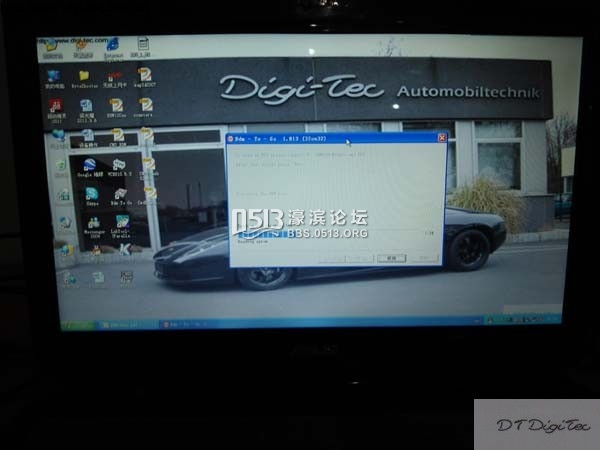This screenshot has height=450, width=600.
Task: Open the document icon right of My Computer row
Action: click(x=145, y=75)
